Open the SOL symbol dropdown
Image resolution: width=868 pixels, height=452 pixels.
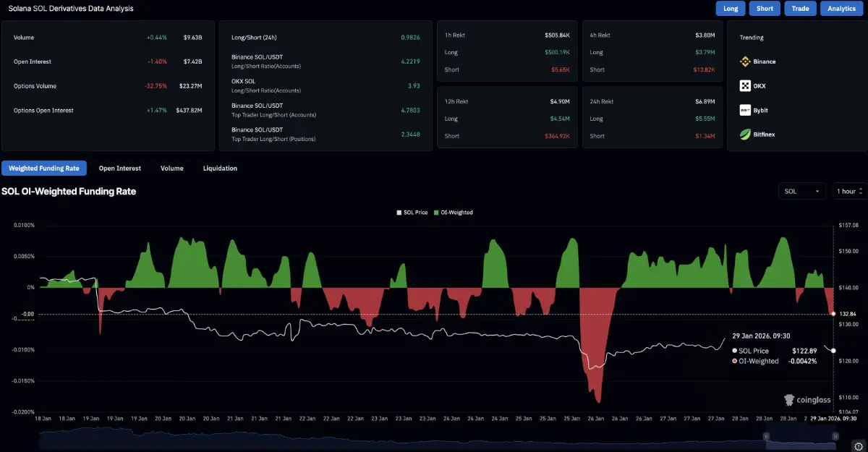(801, 191)
